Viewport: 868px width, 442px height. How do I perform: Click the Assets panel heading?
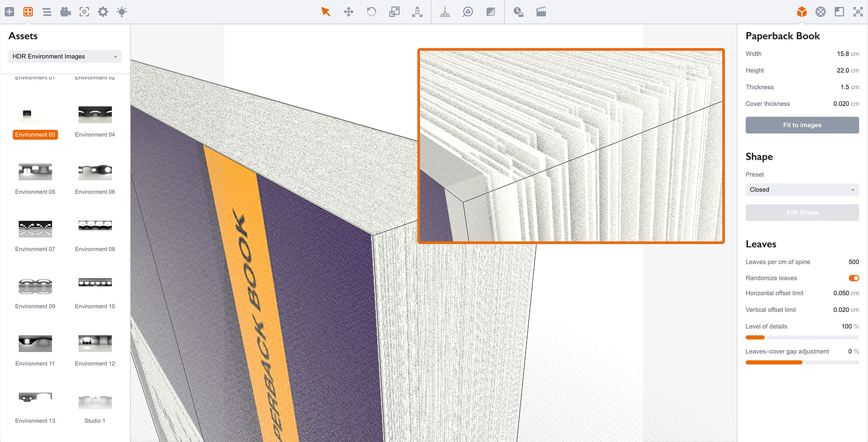(23, 36)
